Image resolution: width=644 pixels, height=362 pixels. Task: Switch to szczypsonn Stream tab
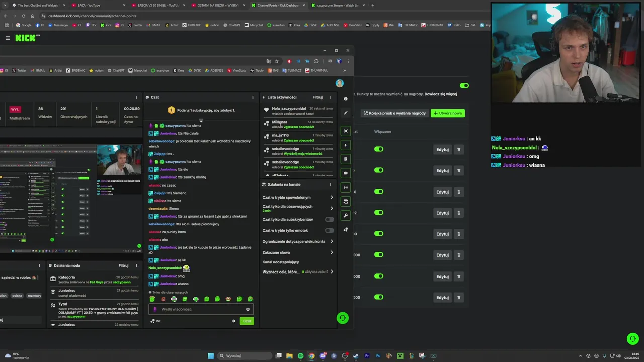click(337, 5)
